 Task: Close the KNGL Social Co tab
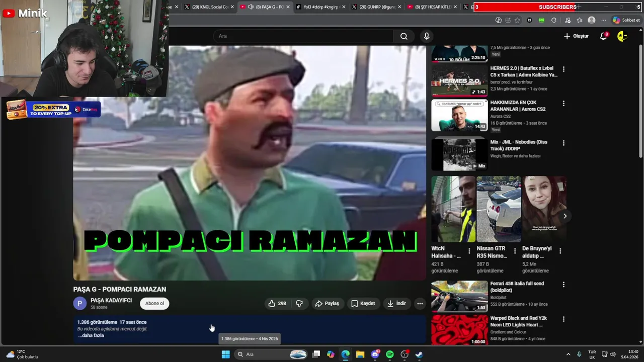pyautogui.click(x=232, y=7)
